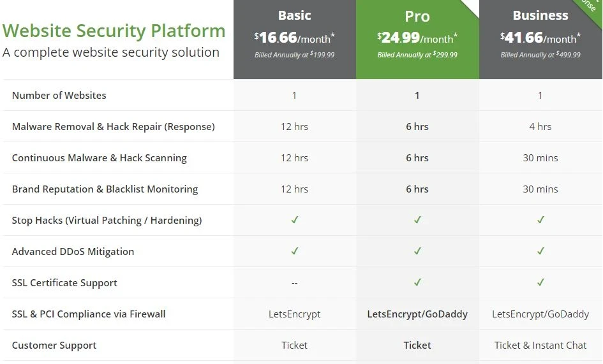Select the Business plan header

click(540, 15)
